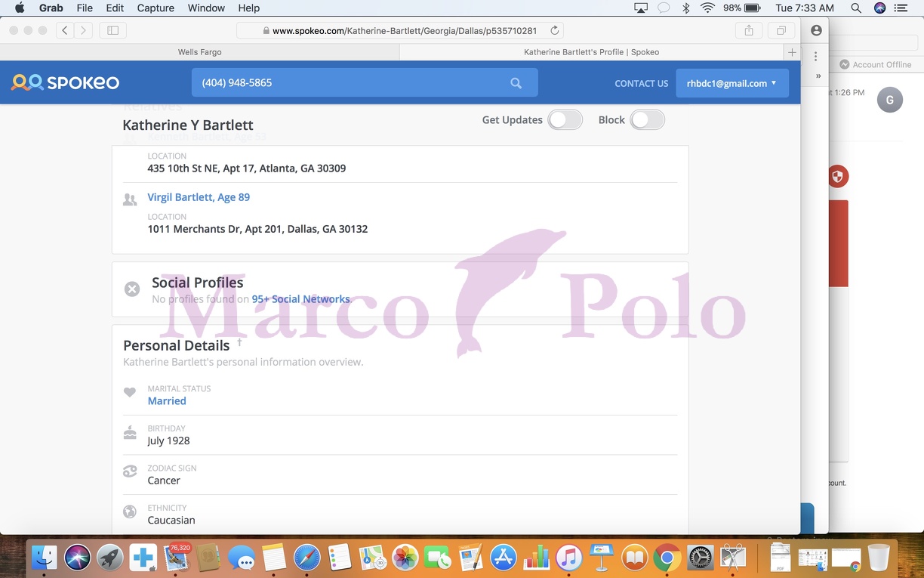
Task: Open iTunes from the Dock
Action: (x=569, y=558)
